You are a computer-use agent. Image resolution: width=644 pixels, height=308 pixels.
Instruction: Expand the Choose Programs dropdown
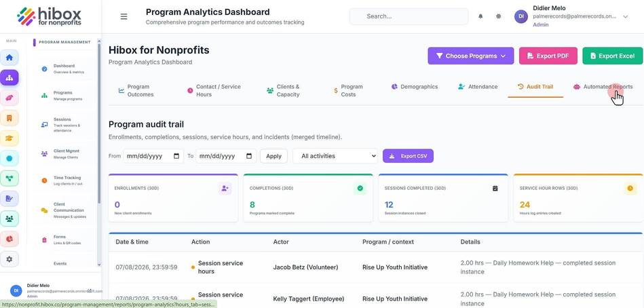(471, 56)
